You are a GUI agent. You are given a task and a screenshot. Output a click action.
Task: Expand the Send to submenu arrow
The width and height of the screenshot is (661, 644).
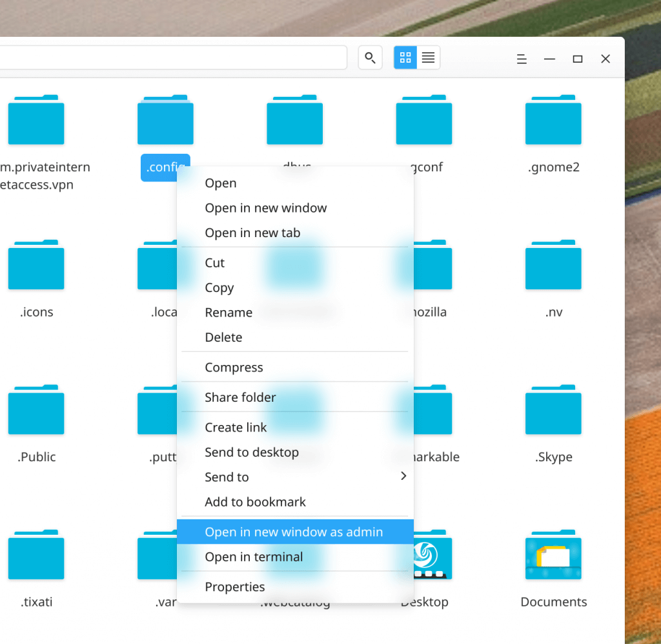tap(403, 477)
